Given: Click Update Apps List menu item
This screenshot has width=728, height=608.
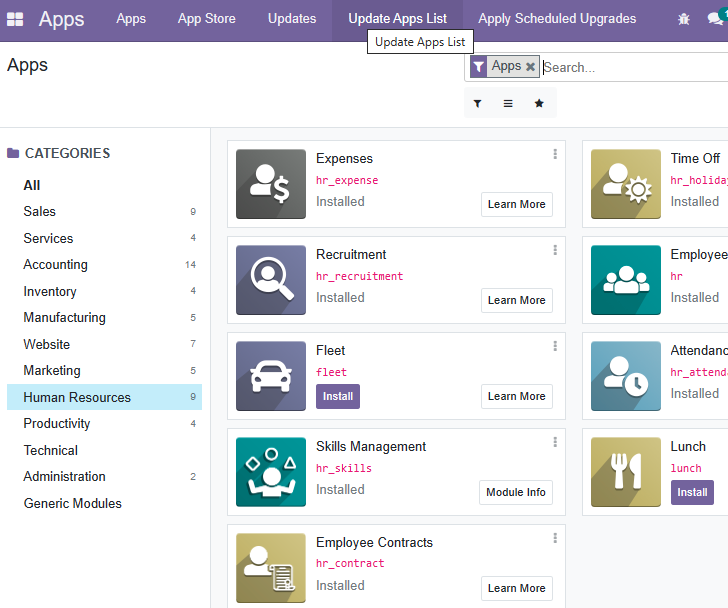Looking at the screenshot, I should [397, 19].
